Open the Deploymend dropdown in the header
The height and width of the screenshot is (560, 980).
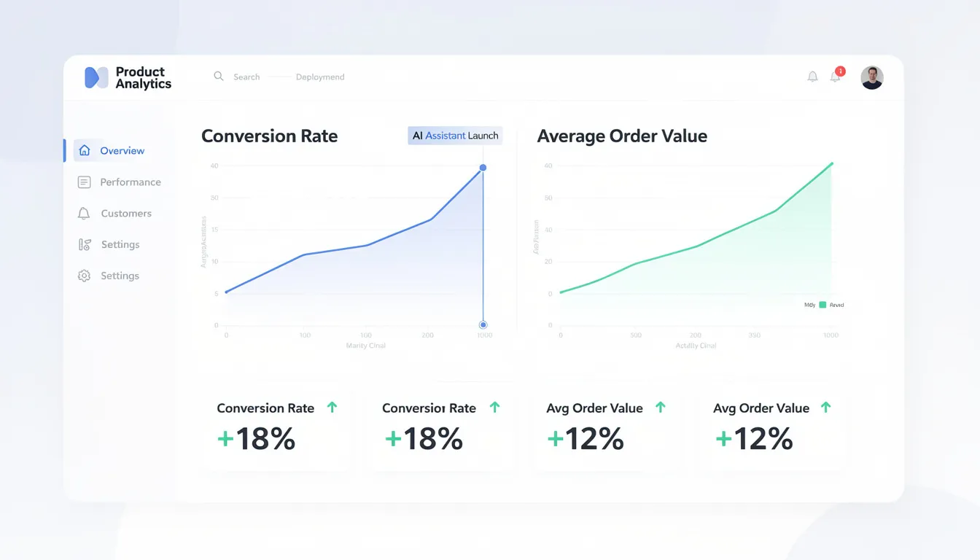tap(320, 77)
